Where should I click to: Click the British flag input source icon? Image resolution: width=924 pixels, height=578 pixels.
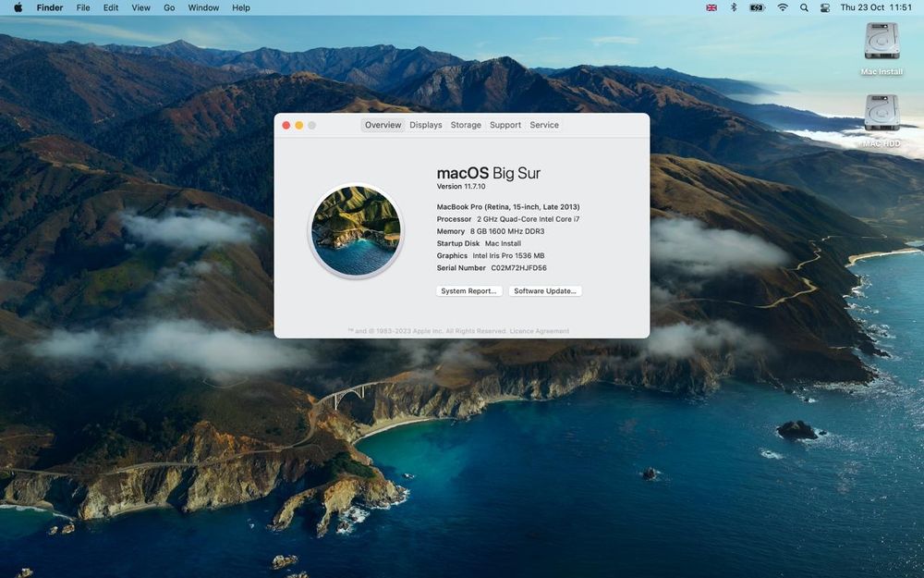tap(711, 7)
